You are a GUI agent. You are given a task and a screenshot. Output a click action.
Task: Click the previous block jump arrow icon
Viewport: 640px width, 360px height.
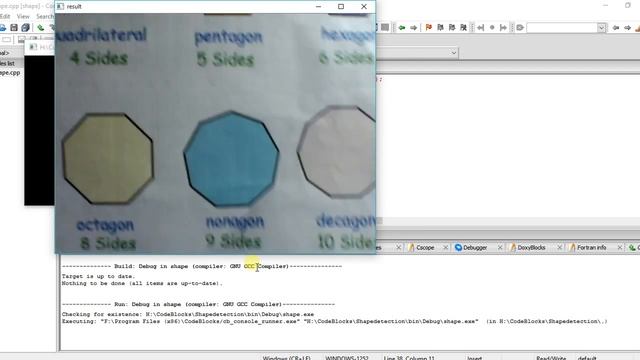click(x=480, y=27)
